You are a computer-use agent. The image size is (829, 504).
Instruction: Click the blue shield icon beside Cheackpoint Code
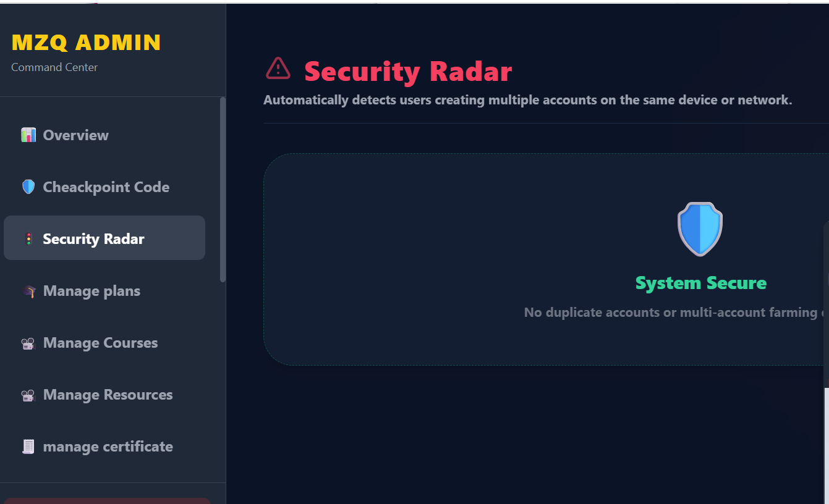click(28, 187)
